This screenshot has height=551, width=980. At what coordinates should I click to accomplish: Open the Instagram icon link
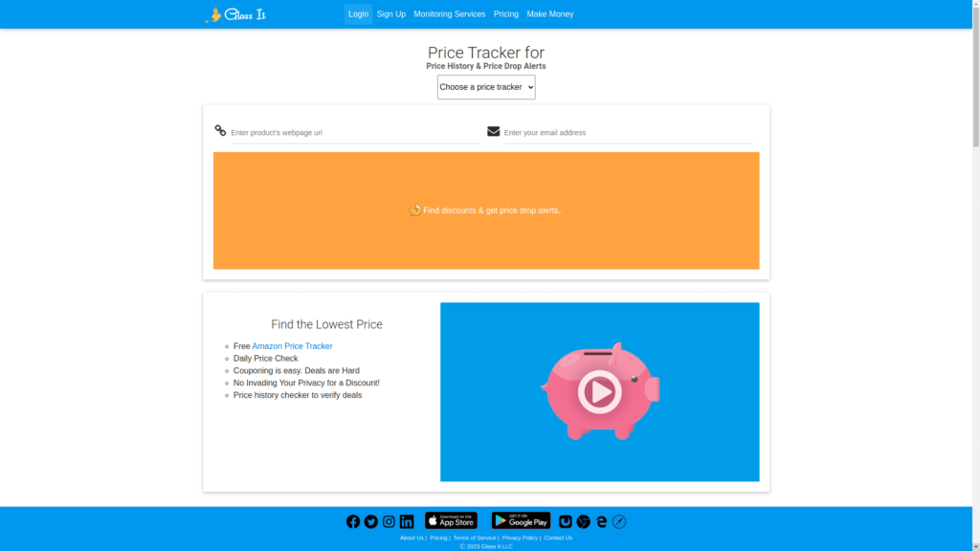click(389, 521)
